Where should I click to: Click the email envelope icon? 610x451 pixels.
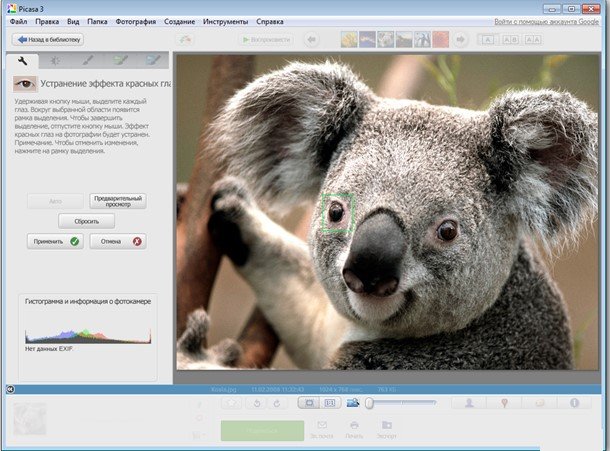(322, 425)
